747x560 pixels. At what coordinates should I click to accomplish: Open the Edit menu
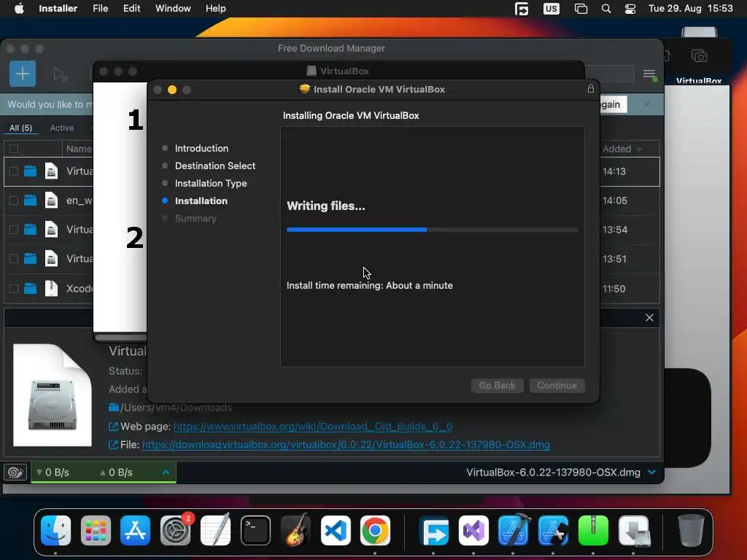click(x=131, y=9)
